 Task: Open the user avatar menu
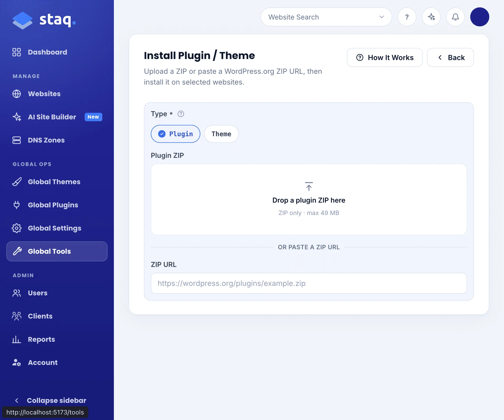480,17
